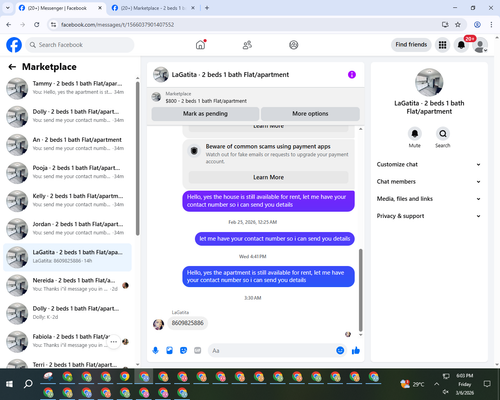Open a new browser tab
Viewport: 500px width, 400px height.
(207, 8)
